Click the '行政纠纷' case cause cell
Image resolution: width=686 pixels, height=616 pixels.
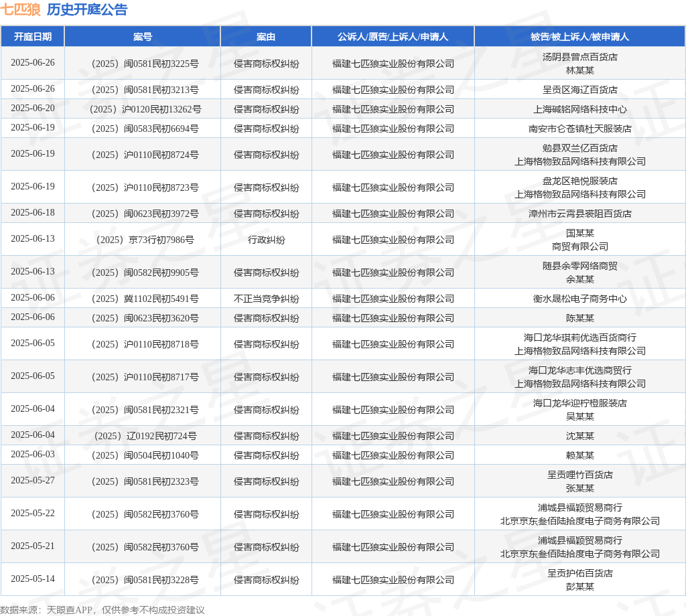266,240
